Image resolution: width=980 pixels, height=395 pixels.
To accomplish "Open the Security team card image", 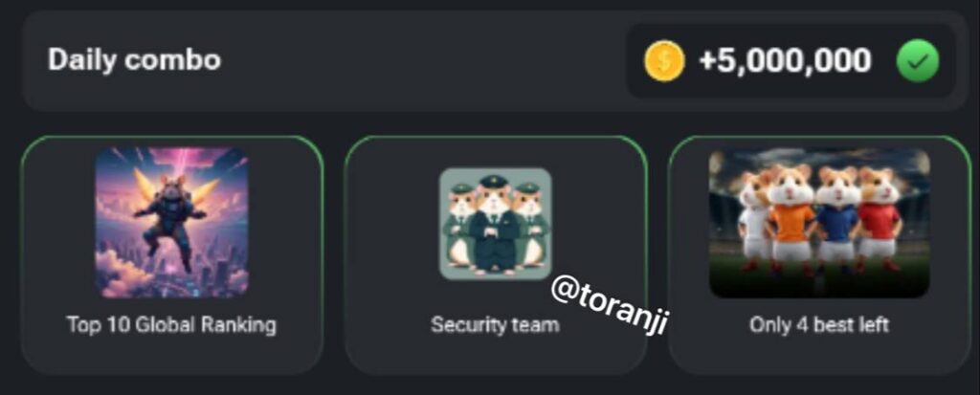I will click(495, 223).
